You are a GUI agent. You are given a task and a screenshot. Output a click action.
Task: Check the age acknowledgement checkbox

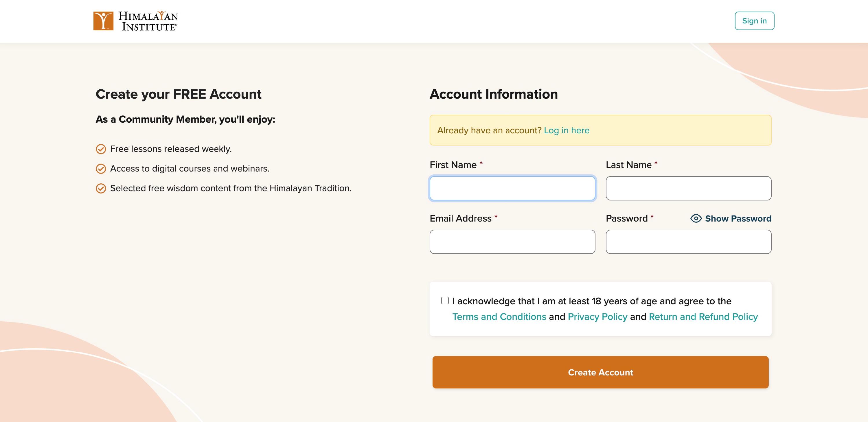[445, 301]
